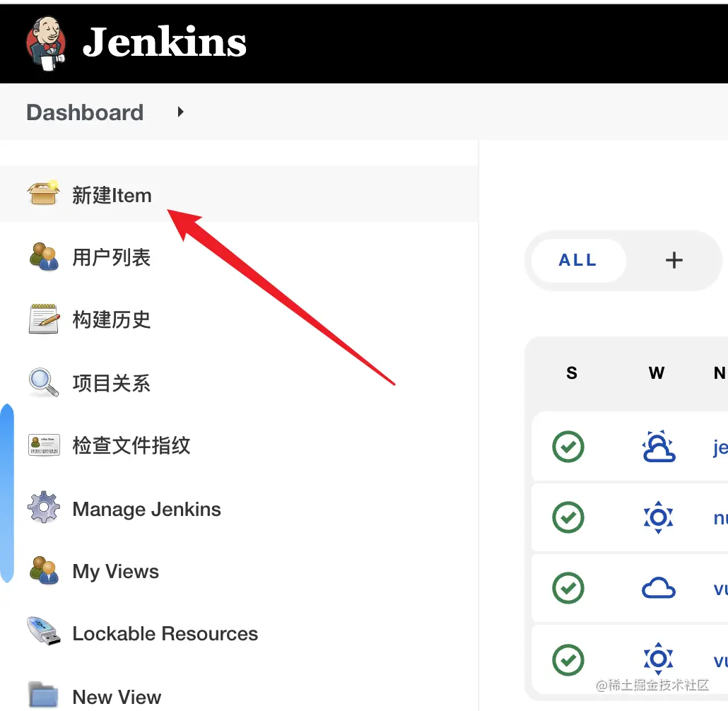Screen dimensions: 728x711
Task: Click the Jenkins butler logo
Action: pyautogui.click(x=45, y=44)
